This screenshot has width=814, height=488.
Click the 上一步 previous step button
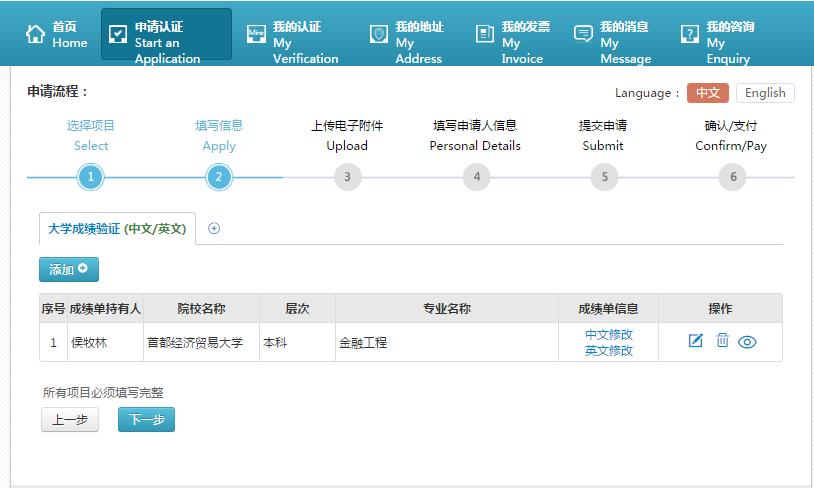(70, 419)
